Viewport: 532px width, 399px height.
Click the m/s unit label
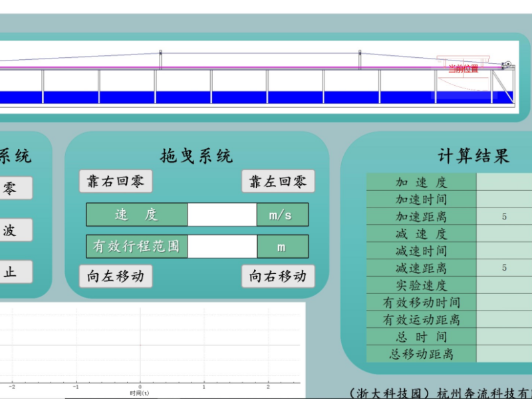point(283,214)
